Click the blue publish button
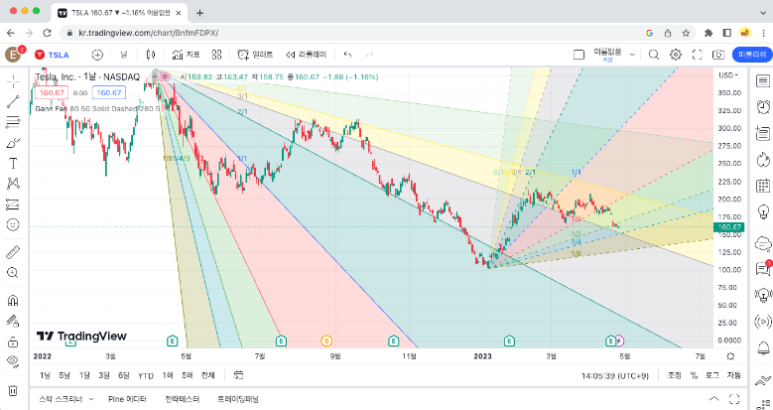This screenshot has width=773, height=410. (752, 55)
